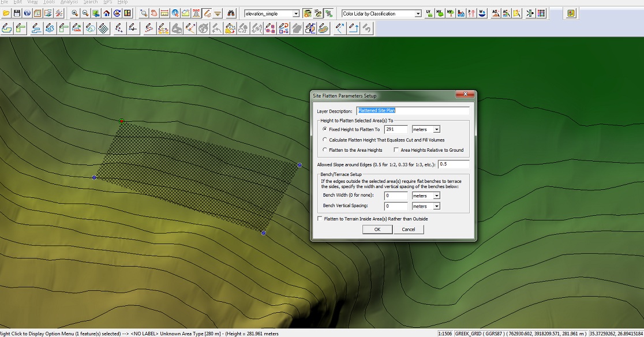Enable Flatten to Terrain Inside Area(s) checkbox
The image size is (644, 337).
(x=320, y=219)
